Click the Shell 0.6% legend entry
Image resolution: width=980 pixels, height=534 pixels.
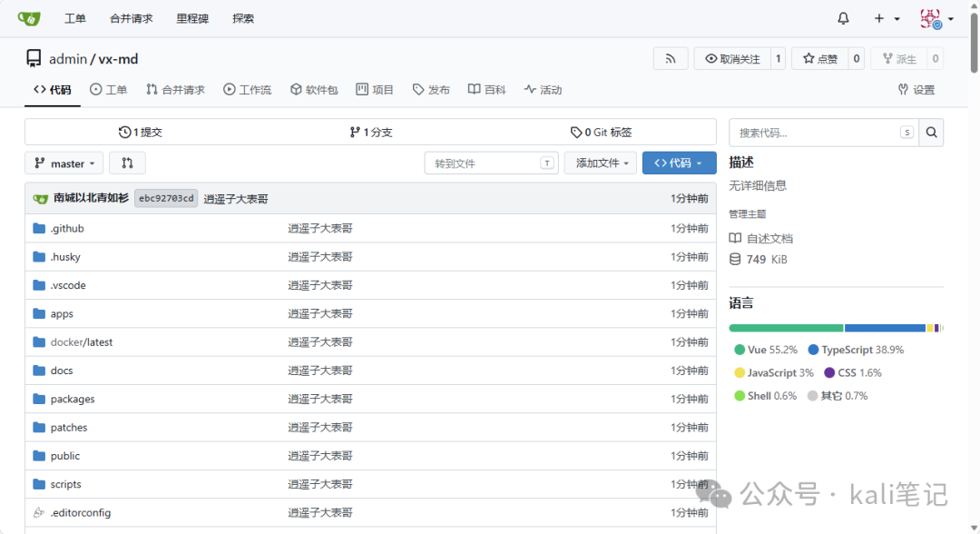(766, 396)
